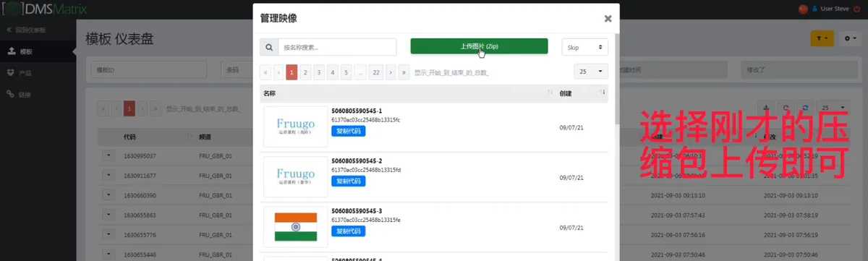Click the red refresh icon above background table
The image size is (868, 261).
click(786, 107)
